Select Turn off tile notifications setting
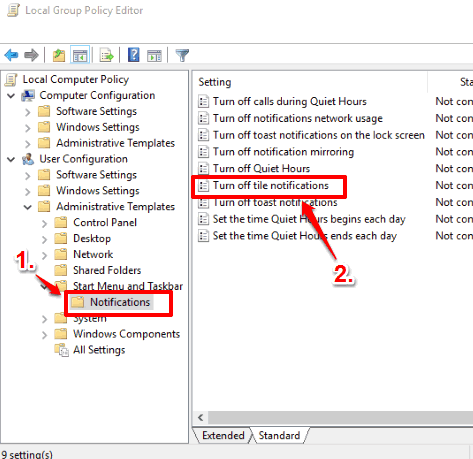Image resolution: width=473 pixels, height=459 pixels. 271,185
